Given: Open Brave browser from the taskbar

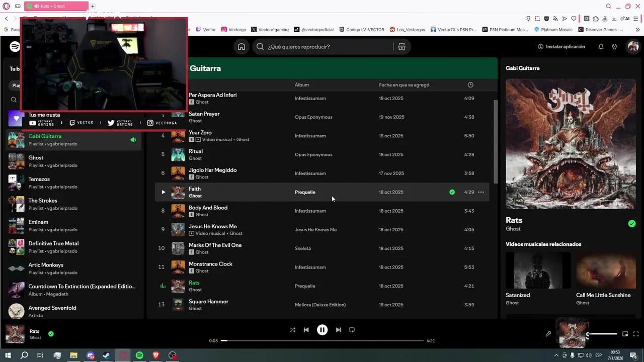Looking at the screenshot, I should (x=156, y=355).
